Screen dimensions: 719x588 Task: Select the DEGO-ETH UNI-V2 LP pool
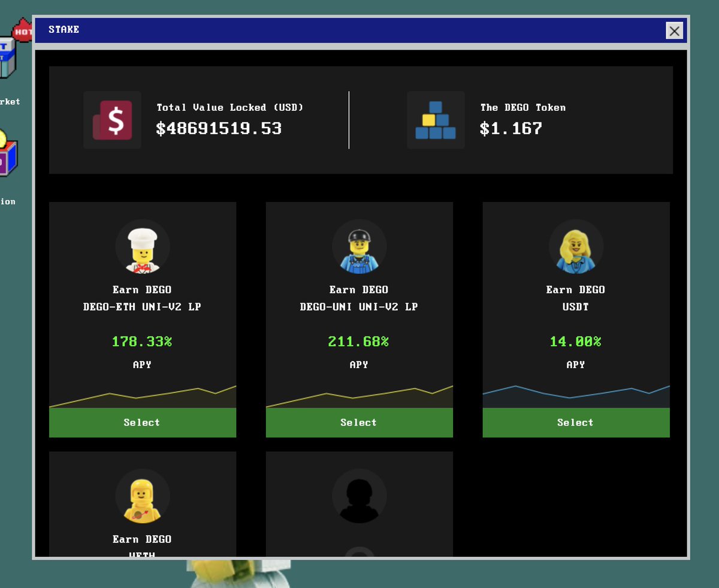[143, 423]
